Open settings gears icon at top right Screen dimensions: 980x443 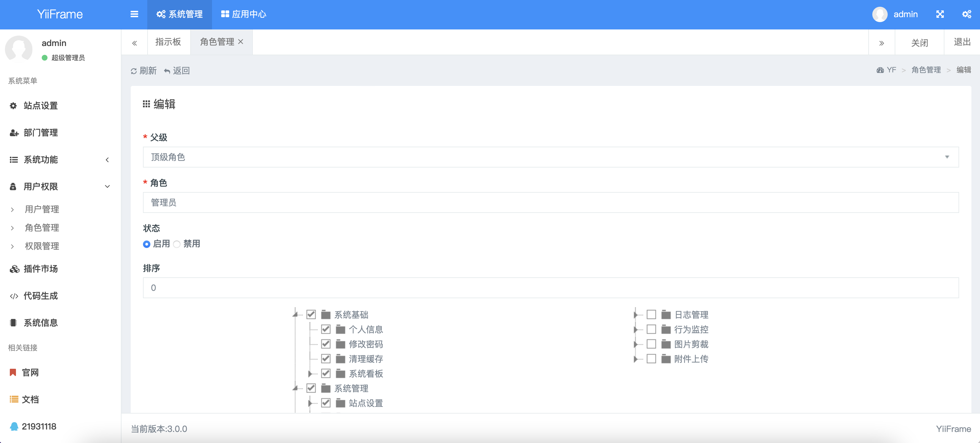point(966,14)
